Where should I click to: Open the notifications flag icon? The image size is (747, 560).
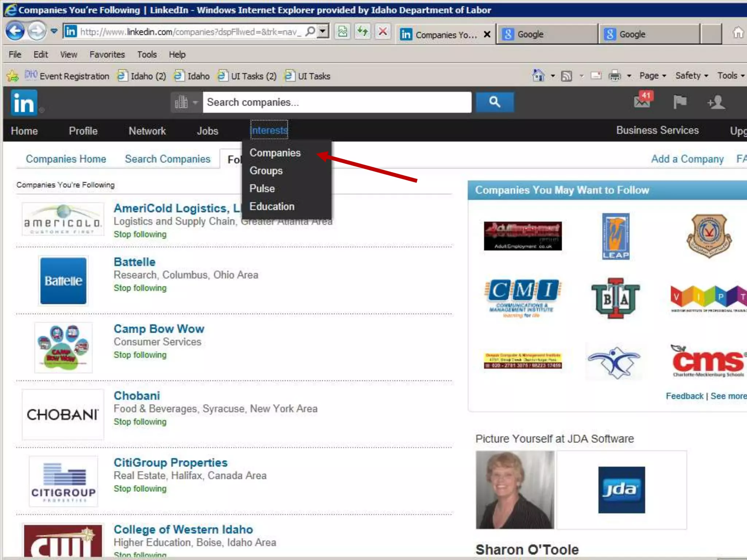coord(680,102)
